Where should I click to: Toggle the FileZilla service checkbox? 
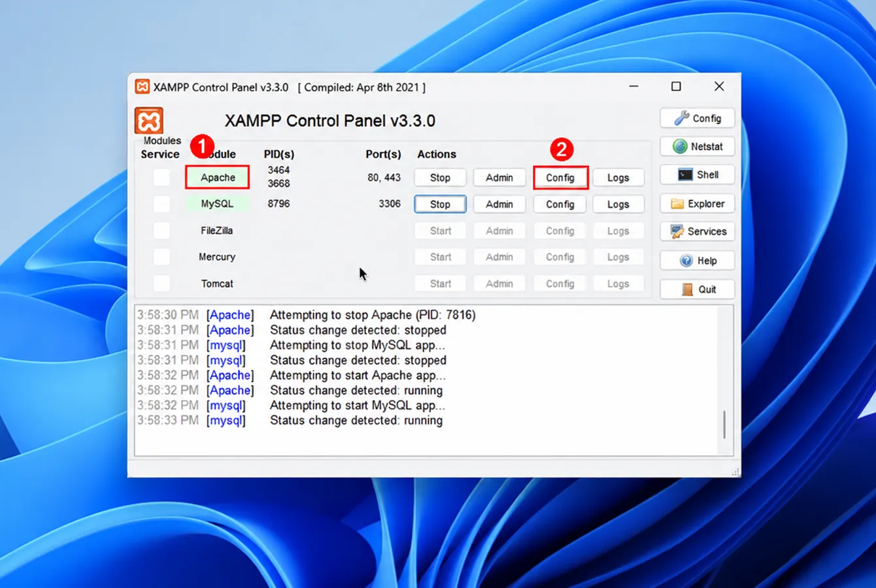[x=161, y=231]
